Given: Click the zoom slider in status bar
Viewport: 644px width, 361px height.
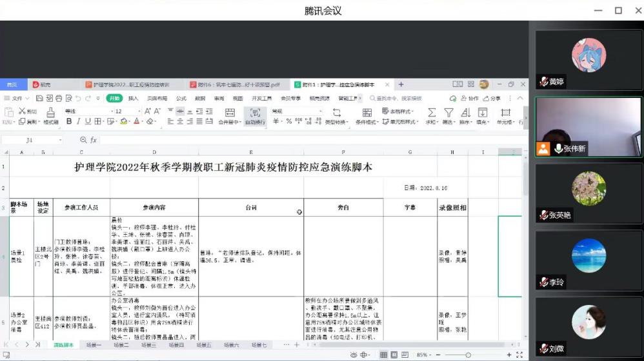Looking at the screenshot, I should click(468, 355).
